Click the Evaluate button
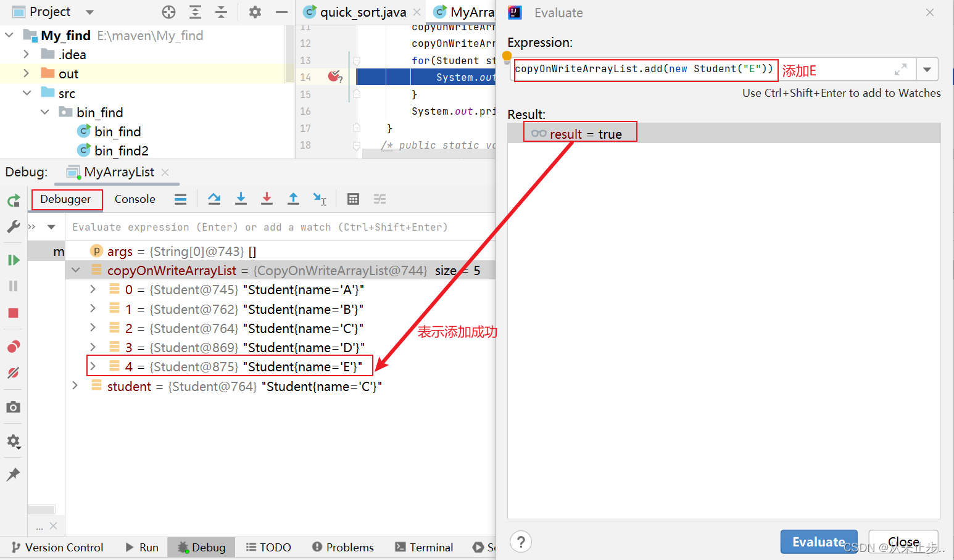 pyautogui.click(x=818, y=542)
